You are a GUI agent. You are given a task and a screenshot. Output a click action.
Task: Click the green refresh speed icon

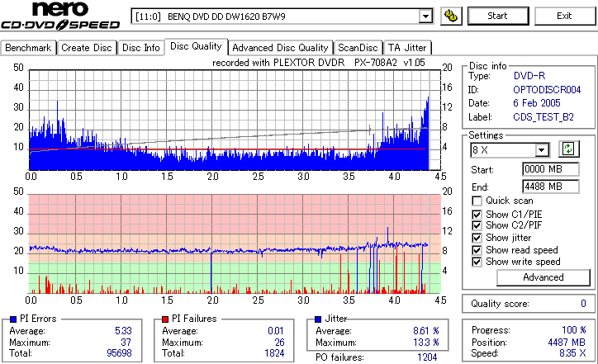[568, 149]
